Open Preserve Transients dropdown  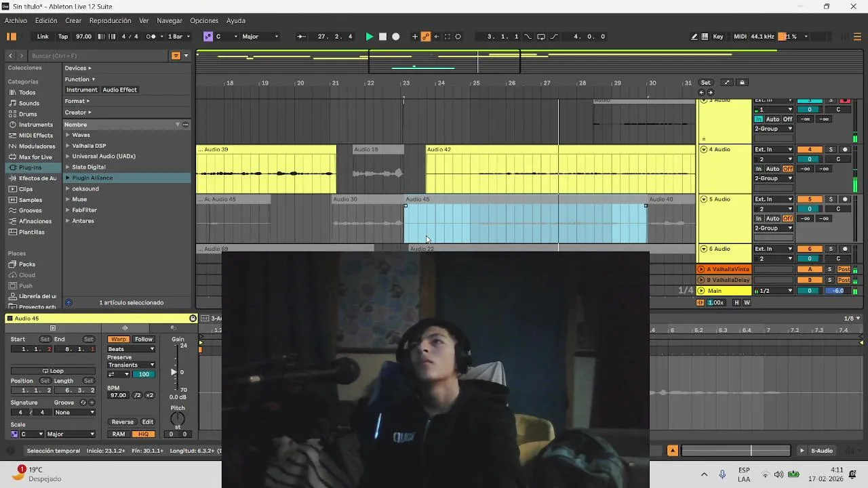pyautogui.click(x=132, y=365)
